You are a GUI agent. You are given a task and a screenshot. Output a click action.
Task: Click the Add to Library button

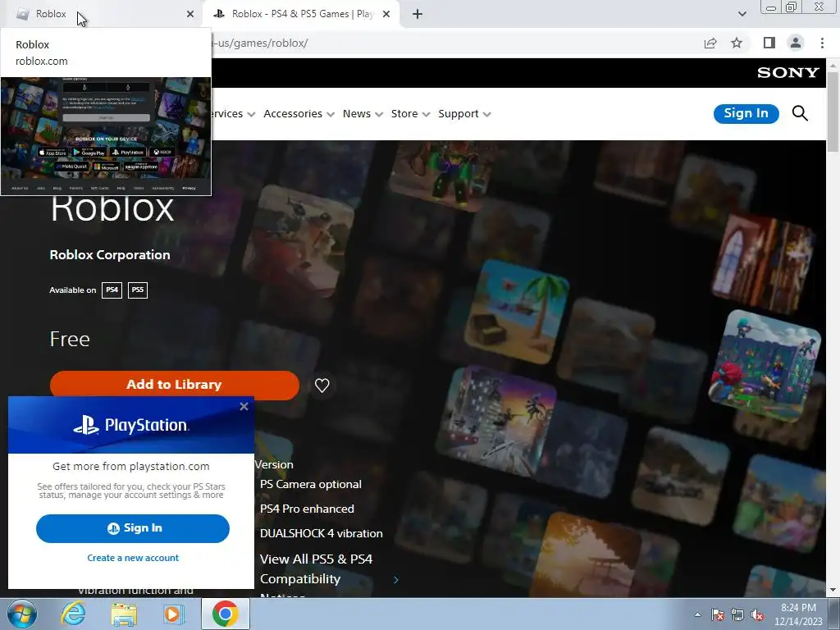[x=175, y=385]
